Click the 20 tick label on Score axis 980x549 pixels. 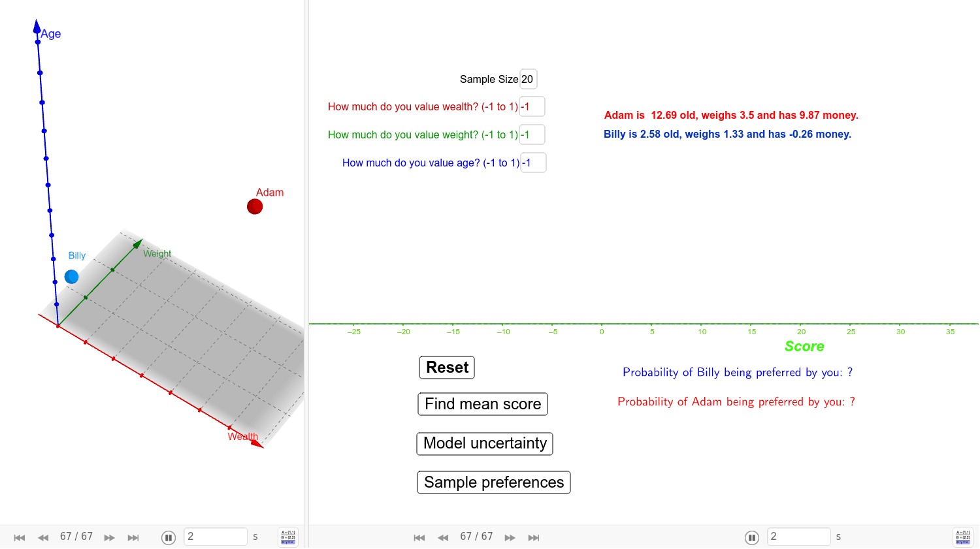pos(801,332)
